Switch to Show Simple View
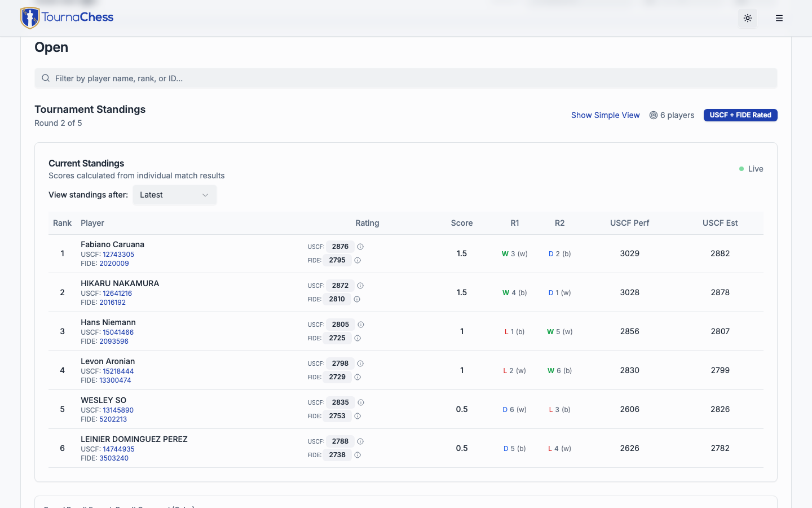The height and width of the screenshot is (508, 812). click(x=605, y=115)
